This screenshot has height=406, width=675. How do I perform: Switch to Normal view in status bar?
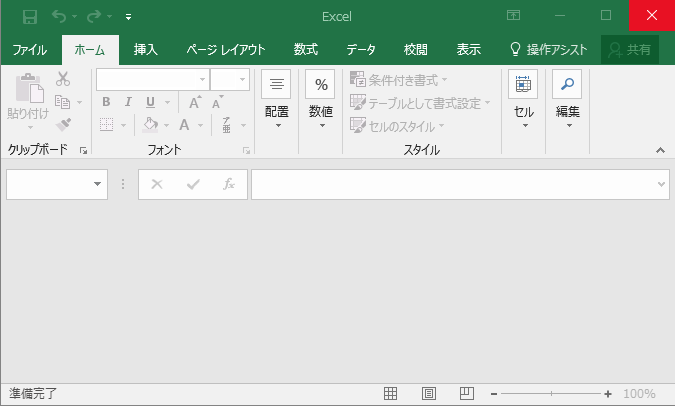[390, 394]
